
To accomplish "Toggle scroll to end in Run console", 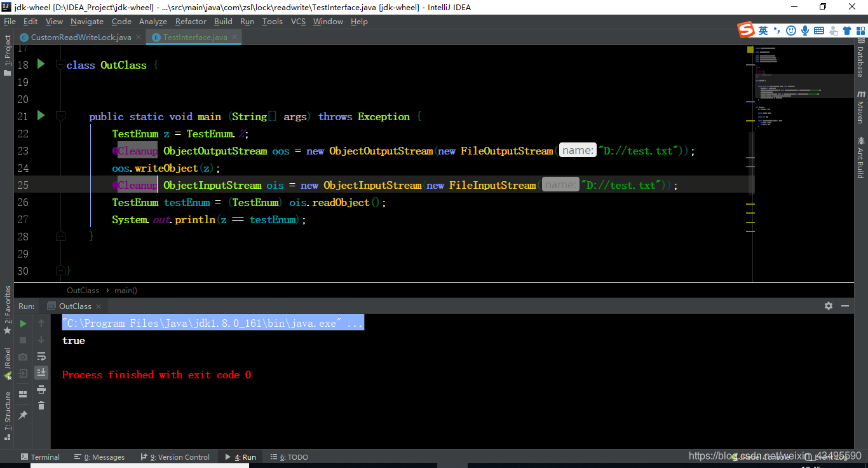I will click(41, 373).
